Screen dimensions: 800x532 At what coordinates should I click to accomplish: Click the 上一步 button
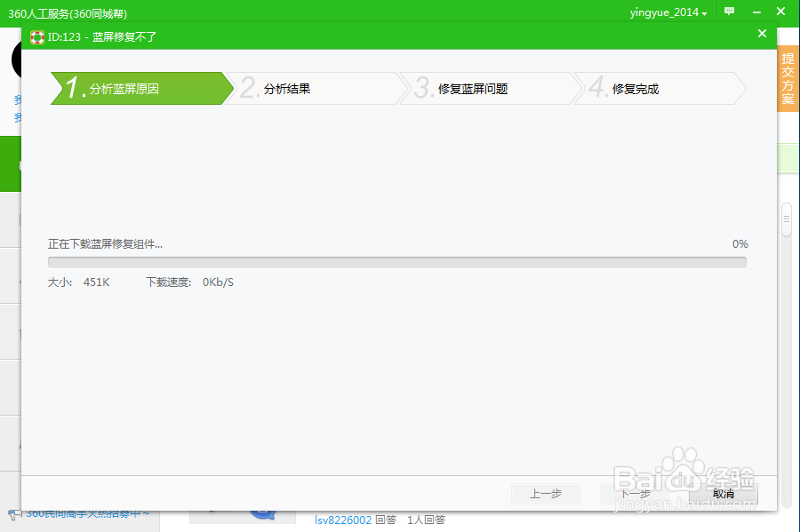coord(545,494)
